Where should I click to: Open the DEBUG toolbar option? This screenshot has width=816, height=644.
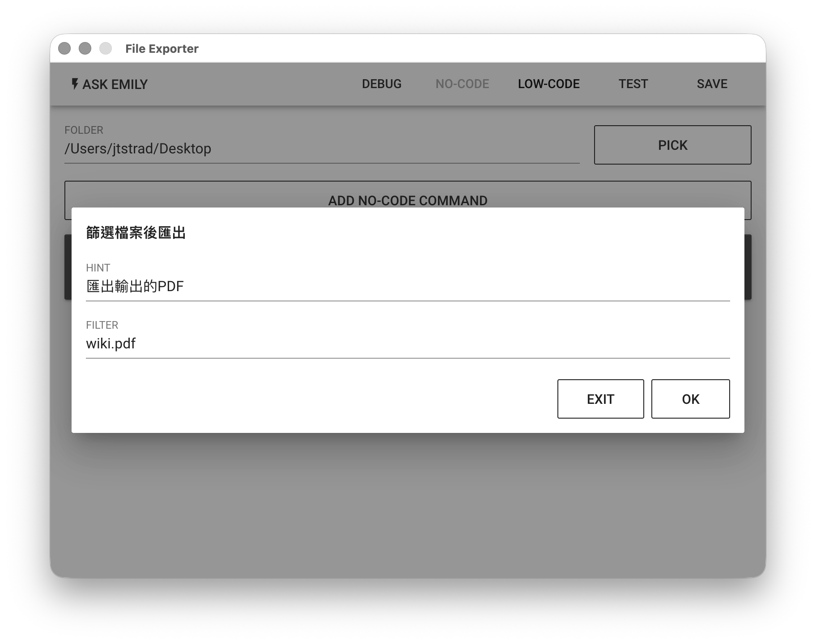point(381,84)
